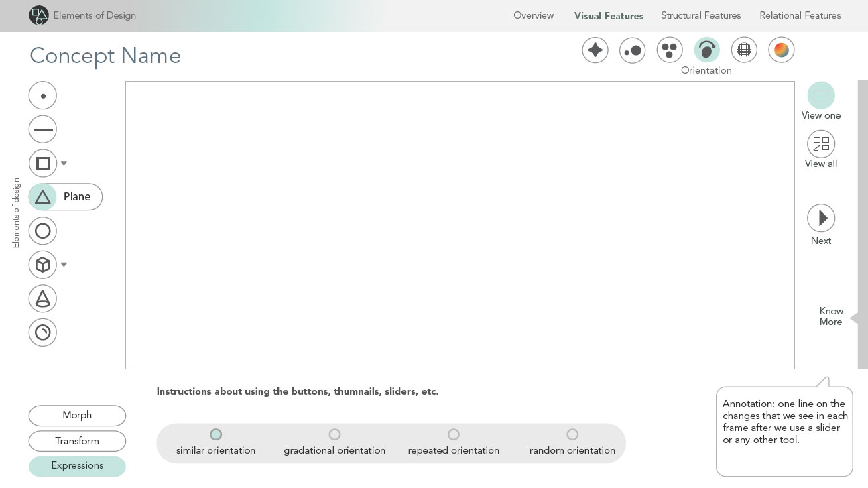Enable the random orientation option
The height and width of the screenshot is (488, 868).
[x=572, y=434]
